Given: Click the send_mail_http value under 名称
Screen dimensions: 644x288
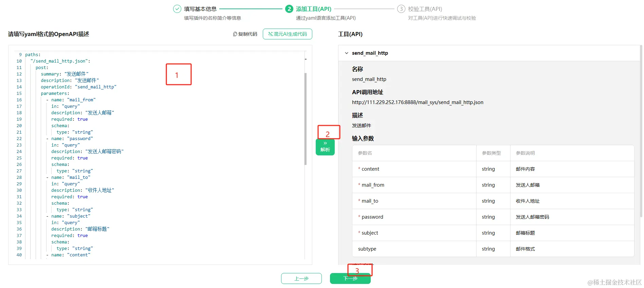Looking at the screenshot, I should [369, 79].
